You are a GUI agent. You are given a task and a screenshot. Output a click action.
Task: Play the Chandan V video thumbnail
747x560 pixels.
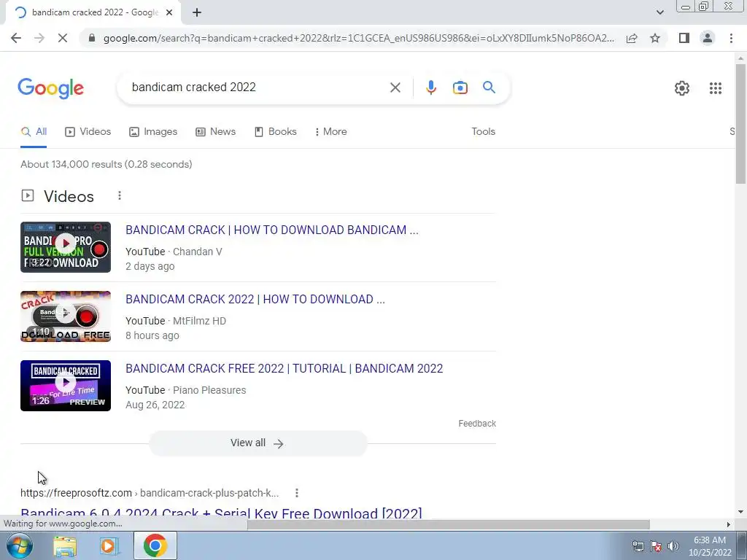(66, 247)
